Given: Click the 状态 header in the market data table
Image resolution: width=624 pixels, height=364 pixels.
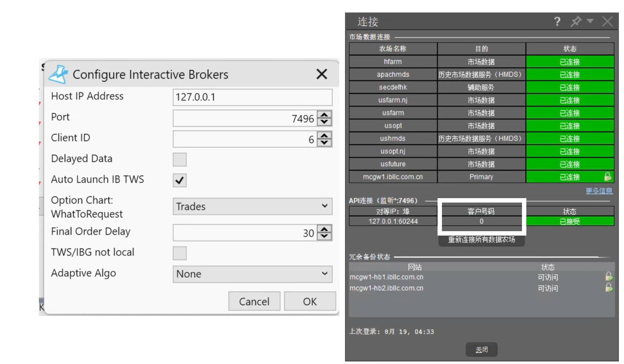Looking at the screenshot, I should pos(570,49).
